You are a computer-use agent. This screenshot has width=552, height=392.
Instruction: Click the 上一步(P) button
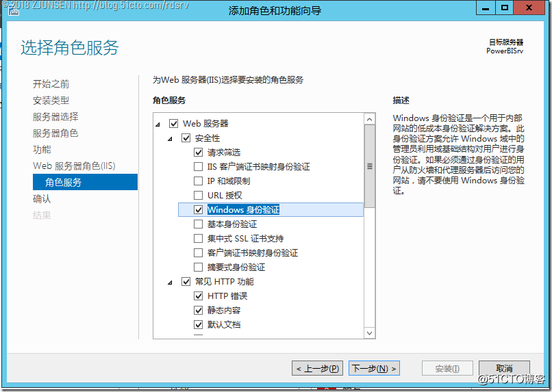tap(318, 369)
